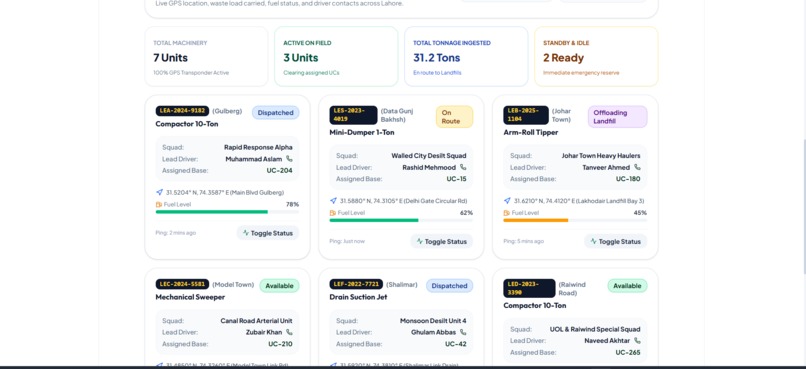
Task: Click Dispatched badge on Drain Suction Jet card
Action: 449,286
